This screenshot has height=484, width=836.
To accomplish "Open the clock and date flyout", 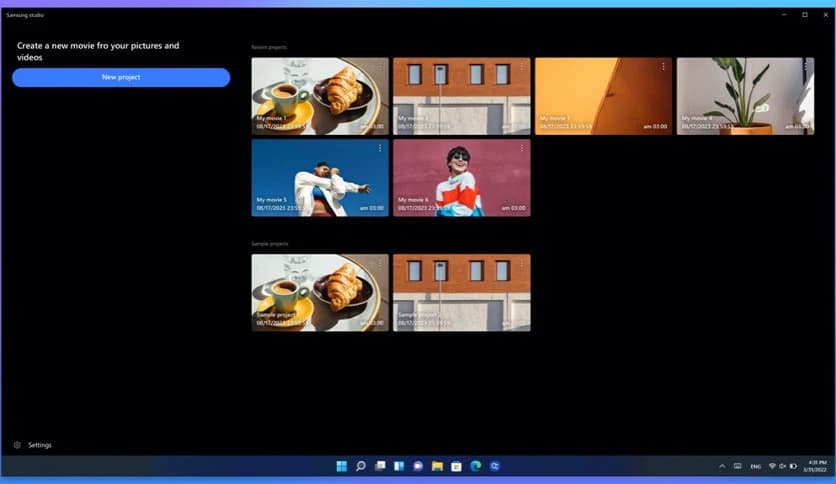I will click(816, 466).
